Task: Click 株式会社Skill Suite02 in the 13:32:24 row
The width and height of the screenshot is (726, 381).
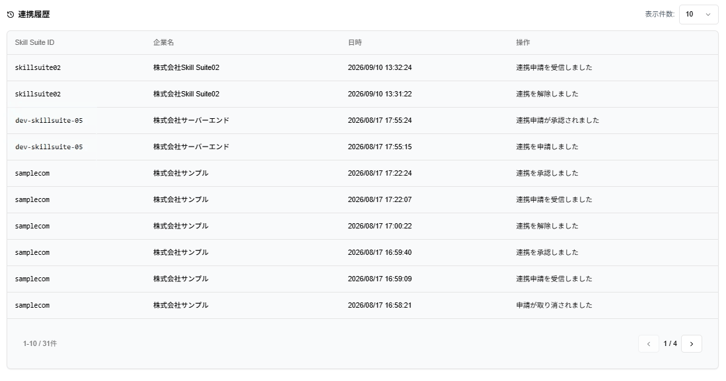Action: [x=186, y=68]
